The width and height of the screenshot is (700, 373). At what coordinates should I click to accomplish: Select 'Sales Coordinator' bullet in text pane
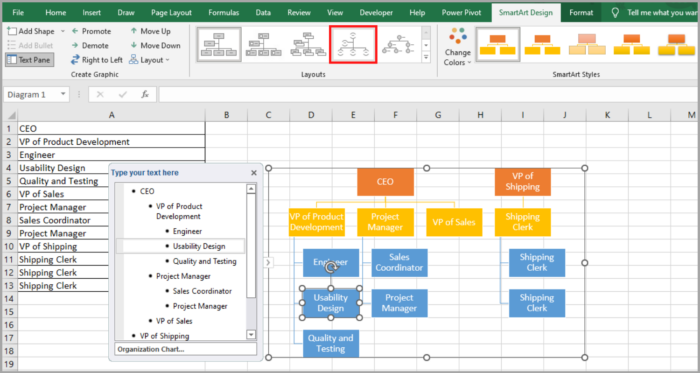click(202, 291)
